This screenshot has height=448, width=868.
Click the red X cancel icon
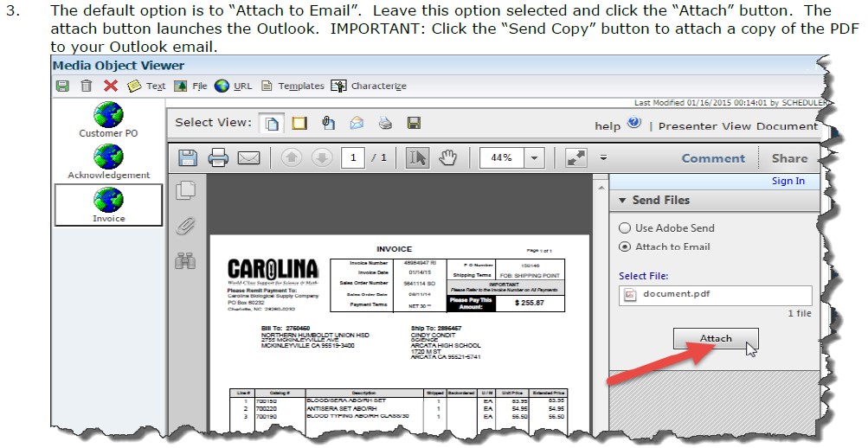point(111,86)
